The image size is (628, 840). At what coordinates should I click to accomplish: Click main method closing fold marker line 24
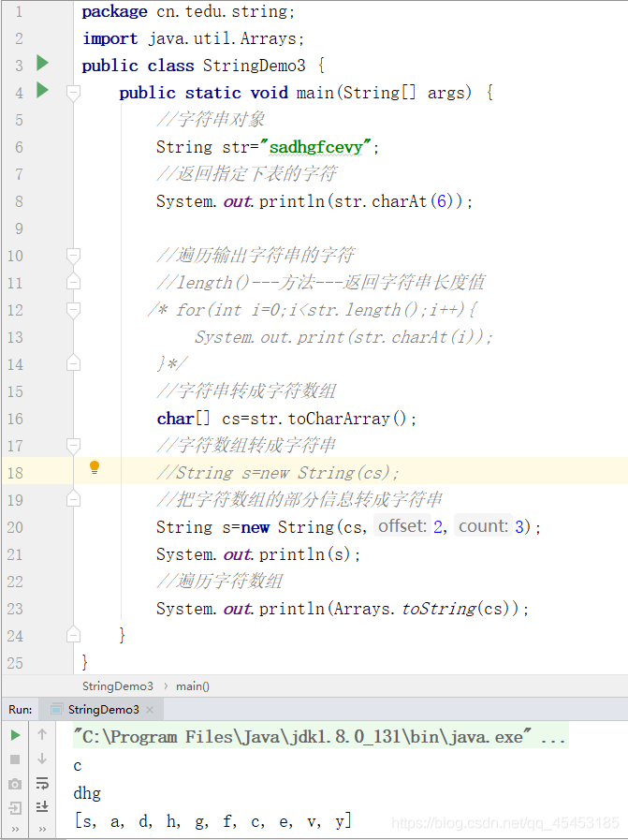coord(73,635)
